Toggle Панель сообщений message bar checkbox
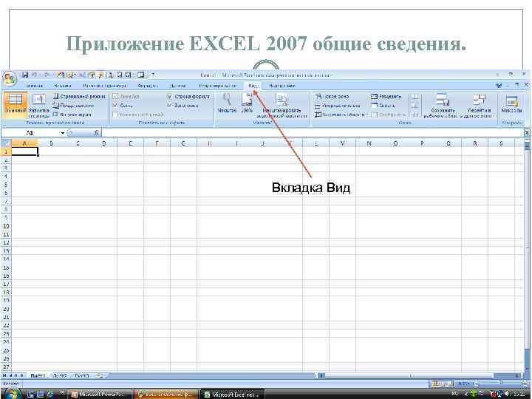 click(x=115, y=115)
